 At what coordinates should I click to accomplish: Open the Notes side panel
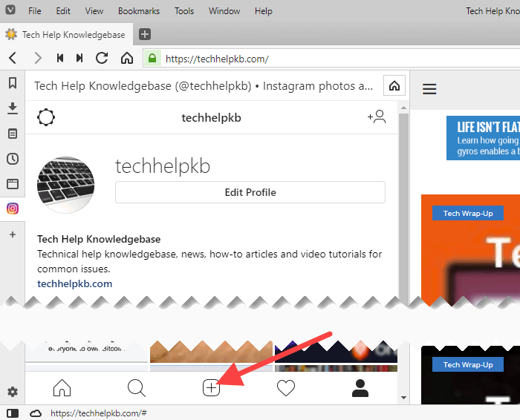[13, 134]
